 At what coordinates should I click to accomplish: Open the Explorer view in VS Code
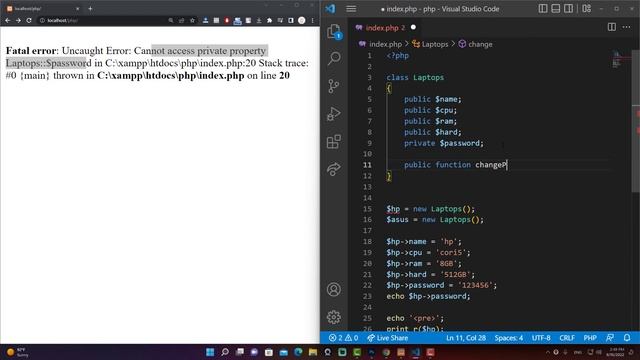tap(334, 31)
